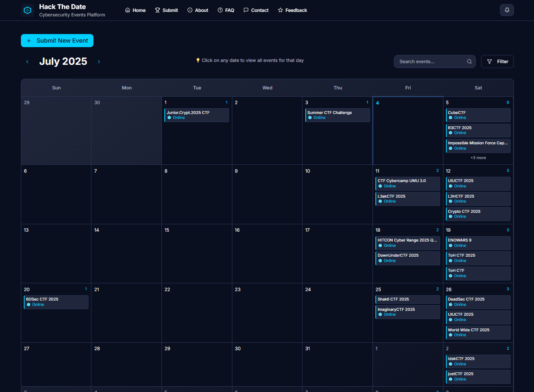Click the question icon next to FAQ
This screenshot has height=392, width=534.
tap(220, 10)
